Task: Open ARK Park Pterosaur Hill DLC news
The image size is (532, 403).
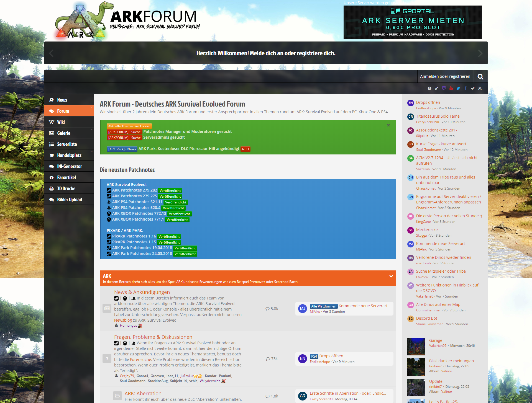Action: tap(189, 149)
